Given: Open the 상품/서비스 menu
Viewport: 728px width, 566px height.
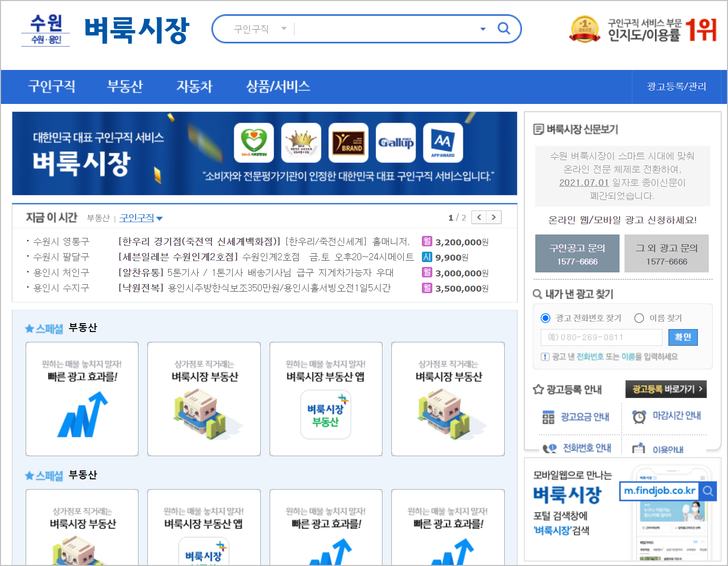Looking at the screenshot, I should pos(278,87).
